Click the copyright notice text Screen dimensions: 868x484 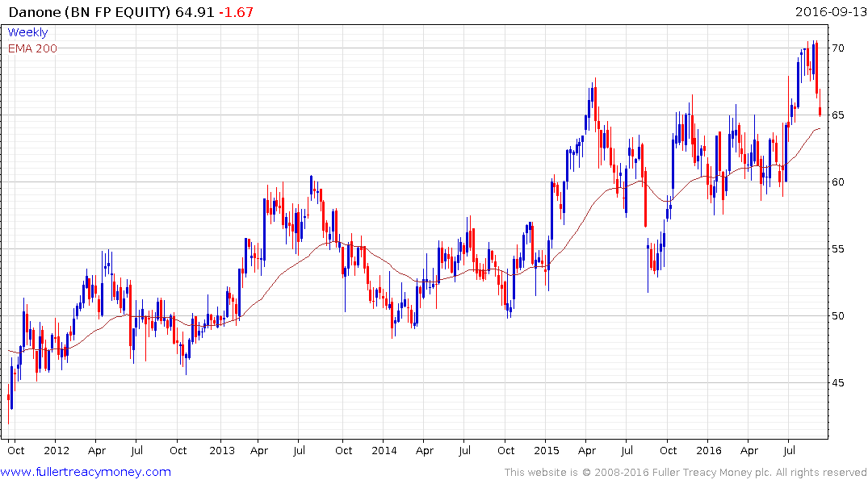(x=686, y=473)
